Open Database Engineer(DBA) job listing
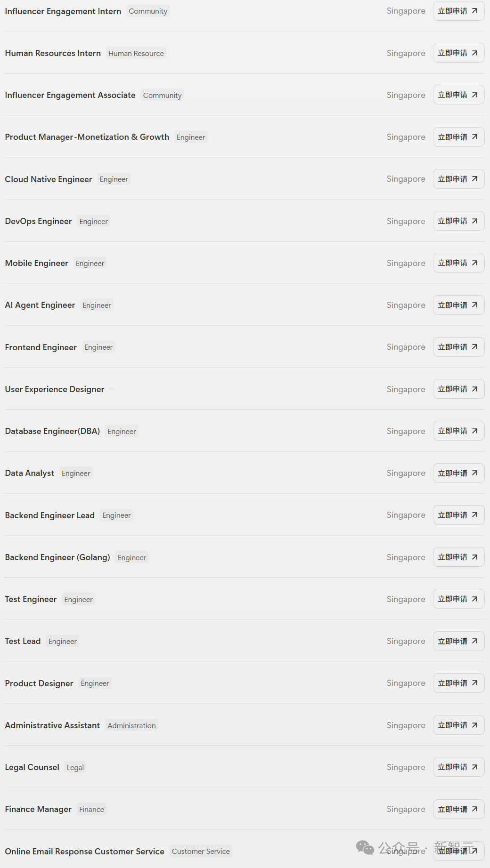 pyautogui.click(x=52, y=431)
